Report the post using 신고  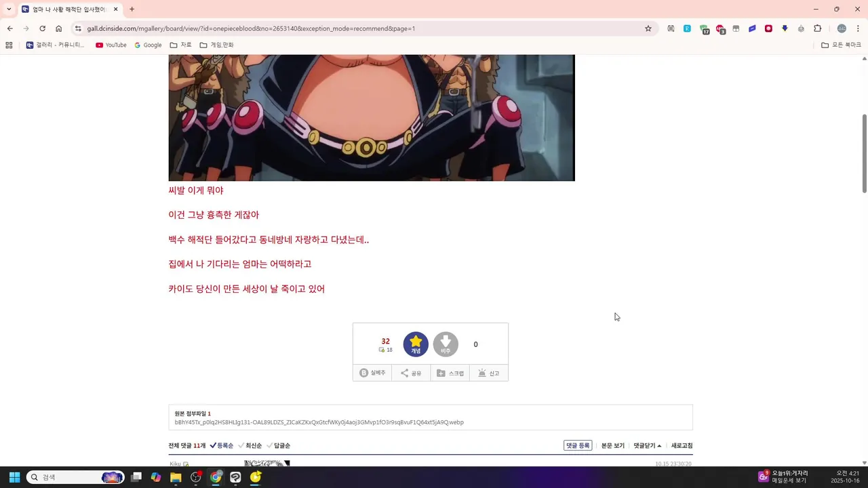click(489, 373)
